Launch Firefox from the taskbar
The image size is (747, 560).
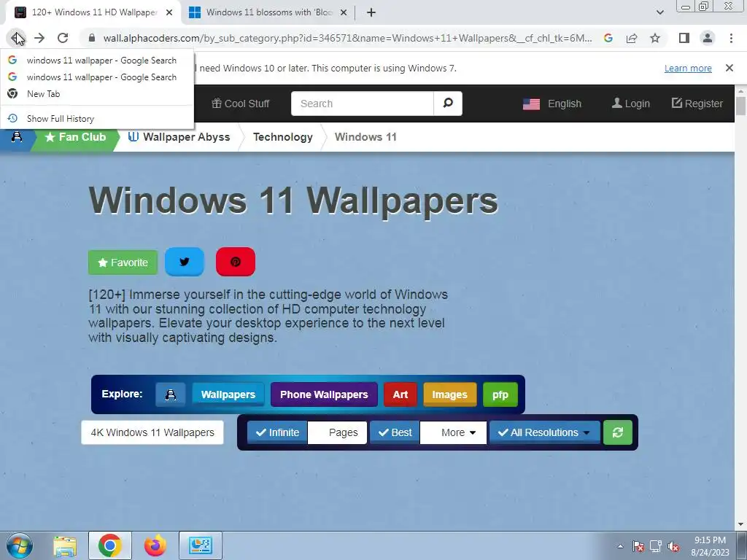point(155,545)
